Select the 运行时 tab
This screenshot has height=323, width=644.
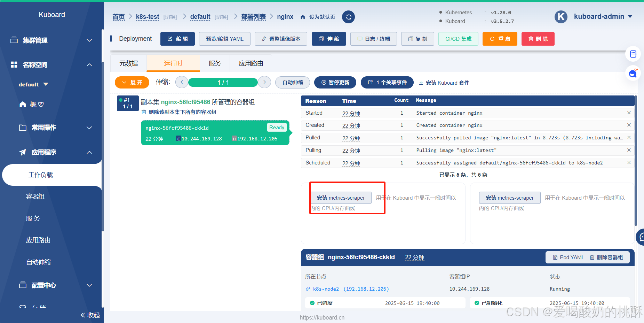173,63
